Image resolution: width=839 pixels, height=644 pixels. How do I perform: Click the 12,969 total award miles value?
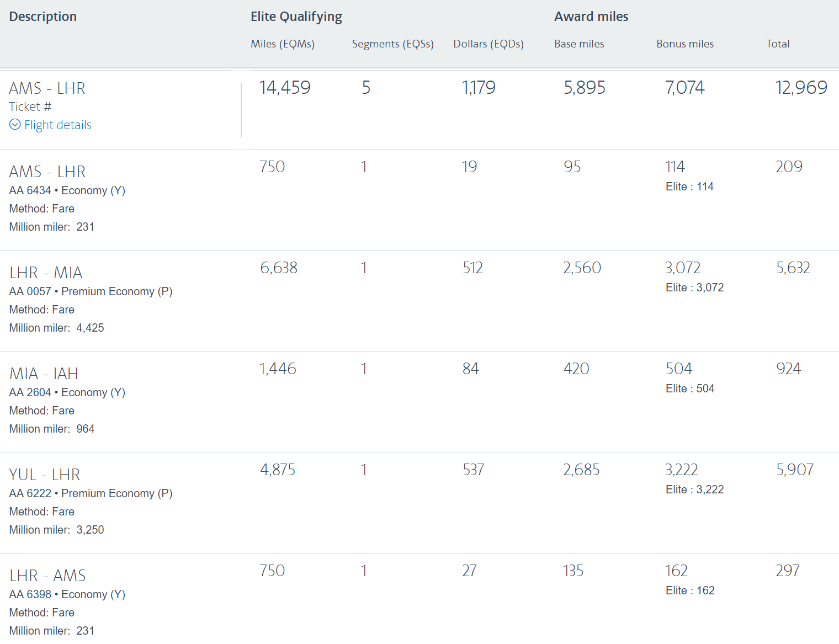[800, 87]
